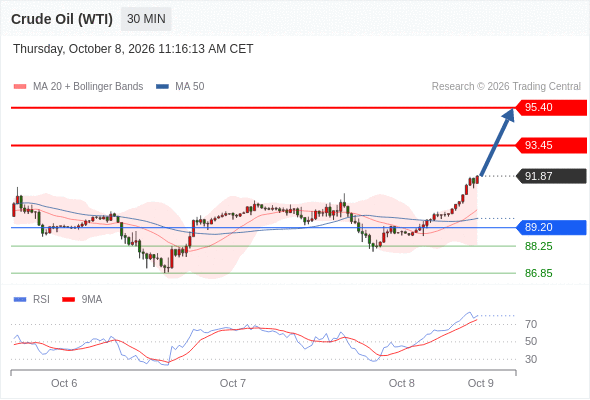Click the 86.85 support level label

(538, 273)
